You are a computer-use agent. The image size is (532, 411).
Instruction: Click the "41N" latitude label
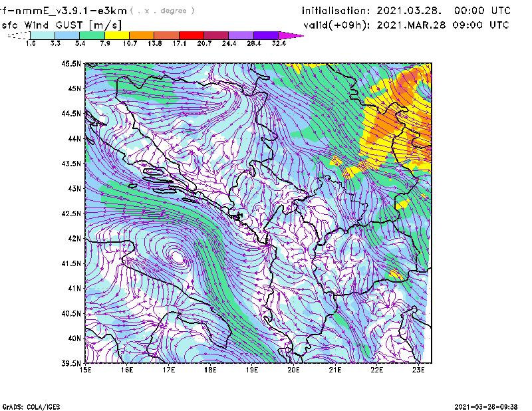point(74,289)
